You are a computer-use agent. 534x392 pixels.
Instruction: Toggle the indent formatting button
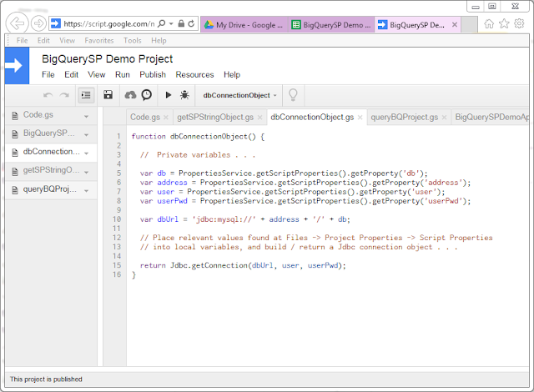click(86, 95)
